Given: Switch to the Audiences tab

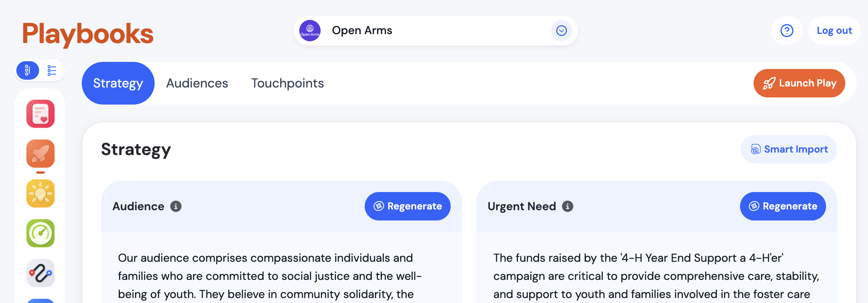Looking at the screenshot, I should (x=197, y=83).
